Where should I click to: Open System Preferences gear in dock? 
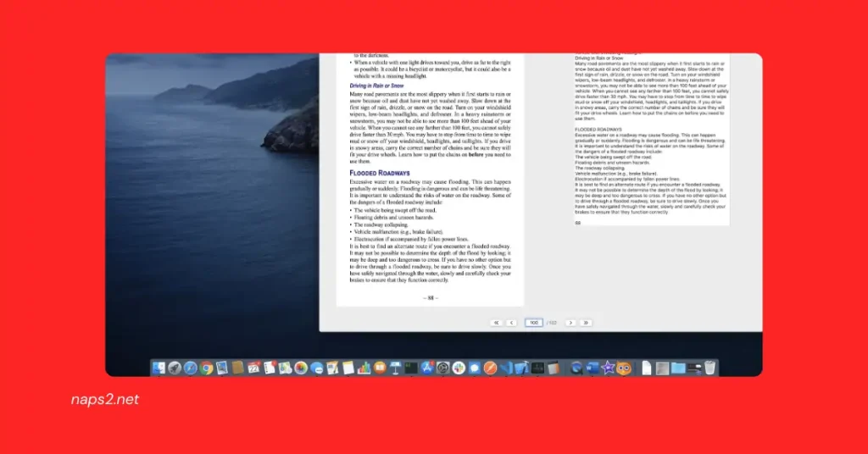click(x=442, y=368)
